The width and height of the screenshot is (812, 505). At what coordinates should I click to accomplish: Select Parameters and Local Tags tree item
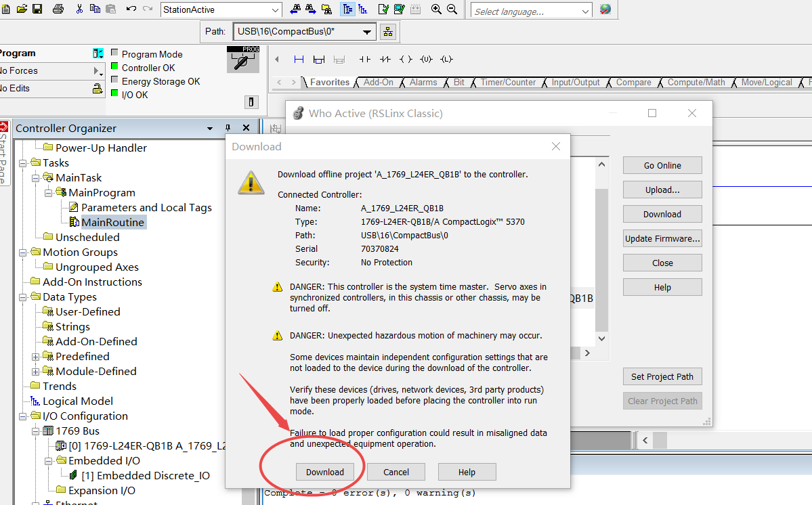click(146, 208)
